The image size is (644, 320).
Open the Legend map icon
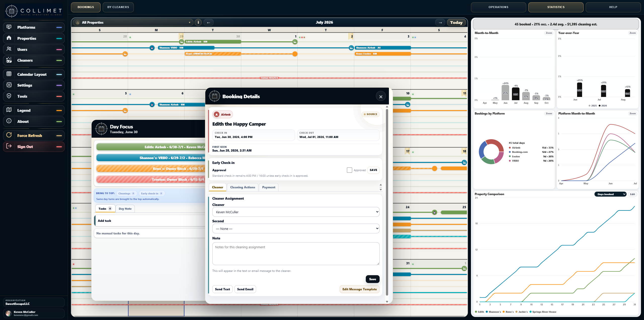[x=9, y=110]
